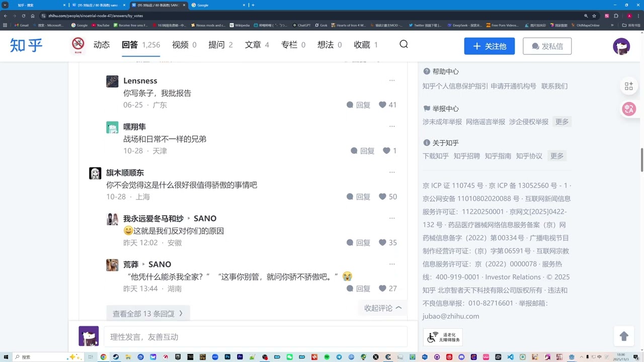Switch to the 想法 tab
This screenshot has height=362, width=644.
tap(330, 45)
